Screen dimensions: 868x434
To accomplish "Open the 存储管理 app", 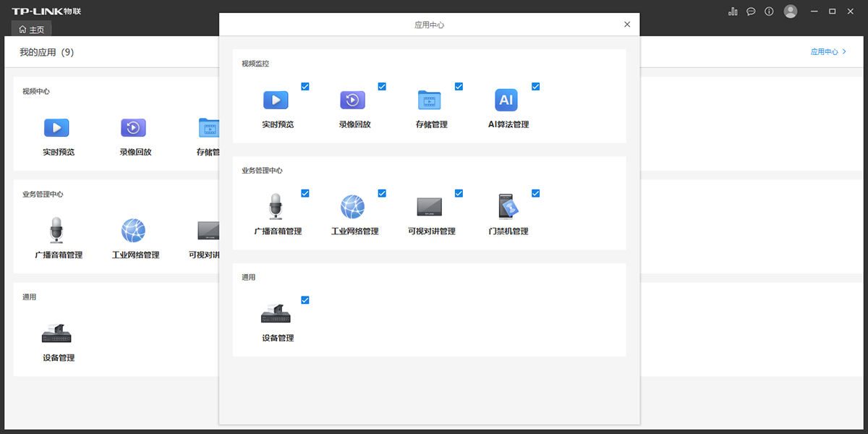I will tap(430, 100).
